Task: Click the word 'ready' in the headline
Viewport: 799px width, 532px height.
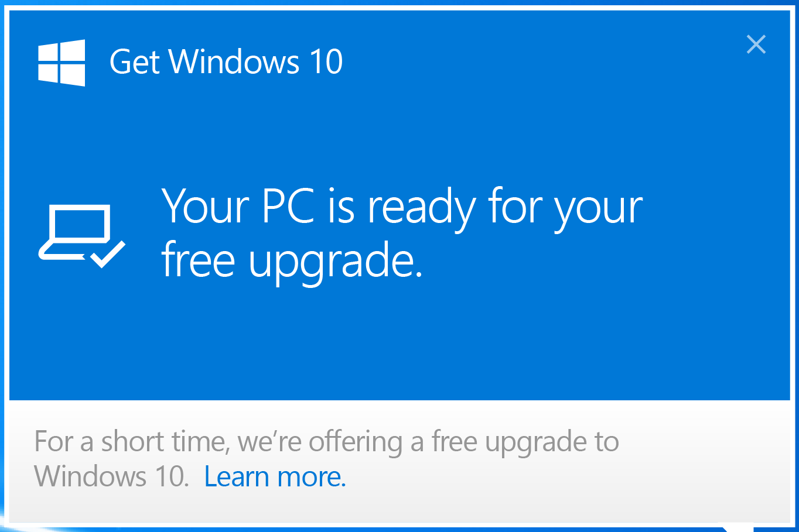Action: pos(422,208)
